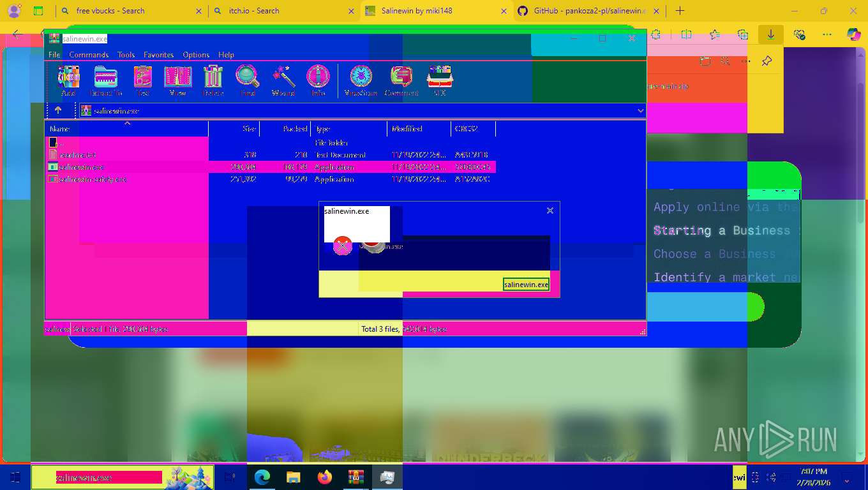This screenshot has width=868, height=490.
Task: Open the Favorites menu in WinRAR
Action: (x=158, y=55)
